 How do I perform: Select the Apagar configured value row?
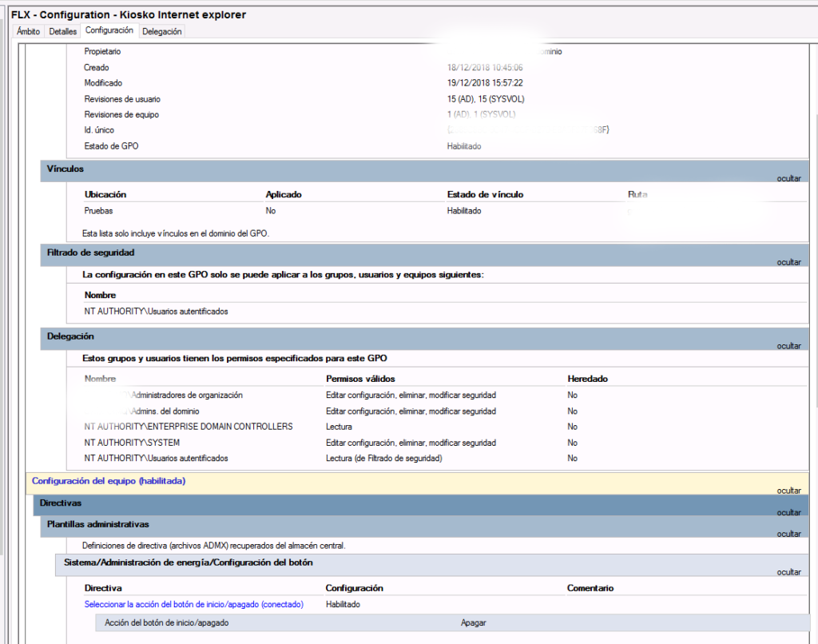click(473, 622)
